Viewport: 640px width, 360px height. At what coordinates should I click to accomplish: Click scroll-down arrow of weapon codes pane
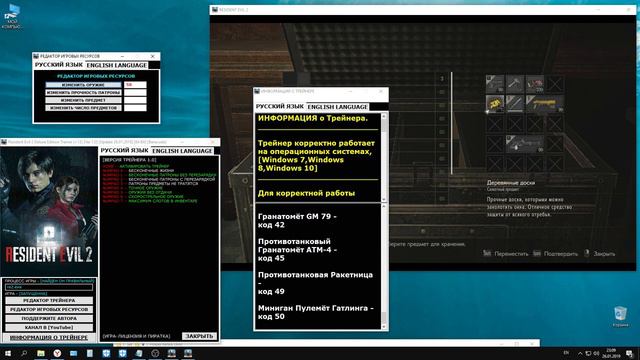pyautogui.click(x=384, y=326)
